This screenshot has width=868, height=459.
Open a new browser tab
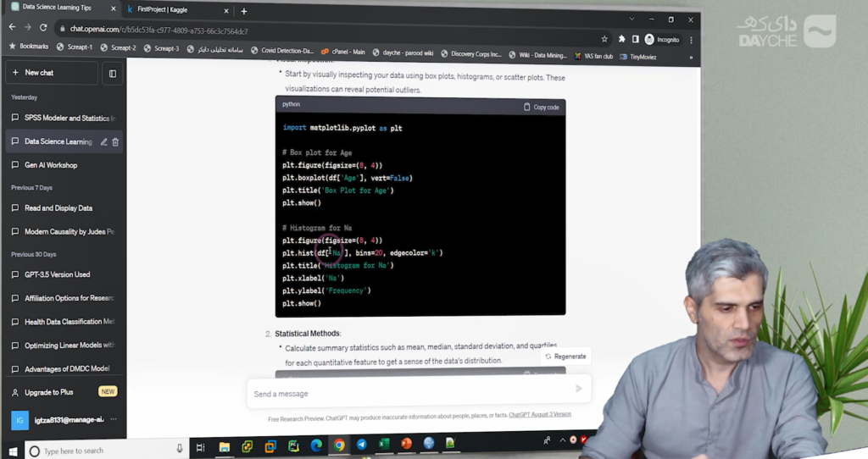[244, 11]
